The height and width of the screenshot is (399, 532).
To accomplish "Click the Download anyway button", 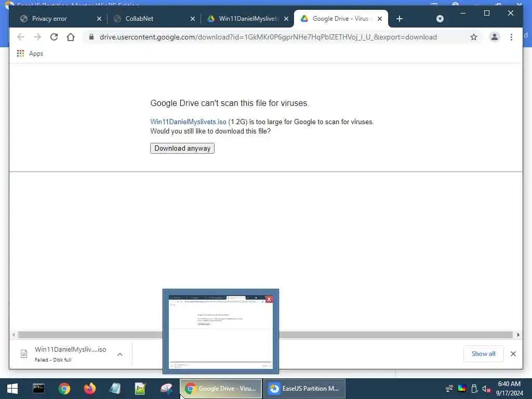I will tap(182, 148).
